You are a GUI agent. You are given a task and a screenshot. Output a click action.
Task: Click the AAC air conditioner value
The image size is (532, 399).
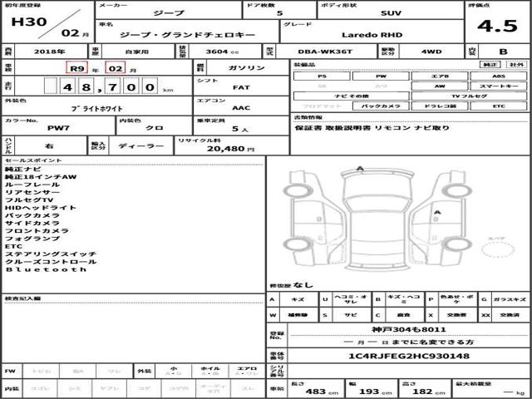[241, 108]
